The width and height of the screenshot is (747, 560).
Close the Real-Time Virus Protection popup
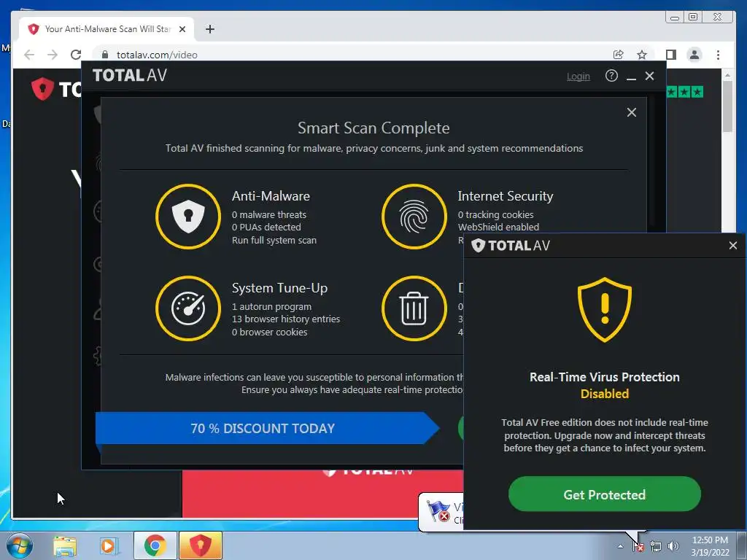[x=733, y=246]
